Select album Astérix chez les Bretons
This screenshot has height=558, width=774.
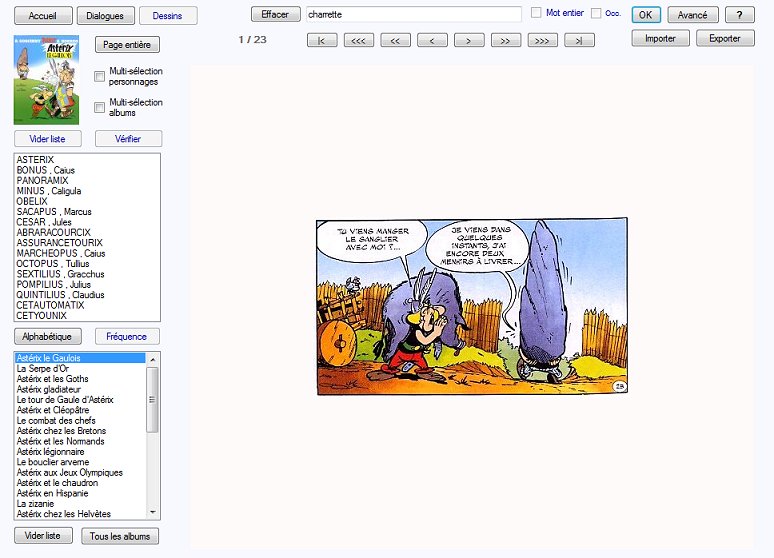[x=61, y=431]
